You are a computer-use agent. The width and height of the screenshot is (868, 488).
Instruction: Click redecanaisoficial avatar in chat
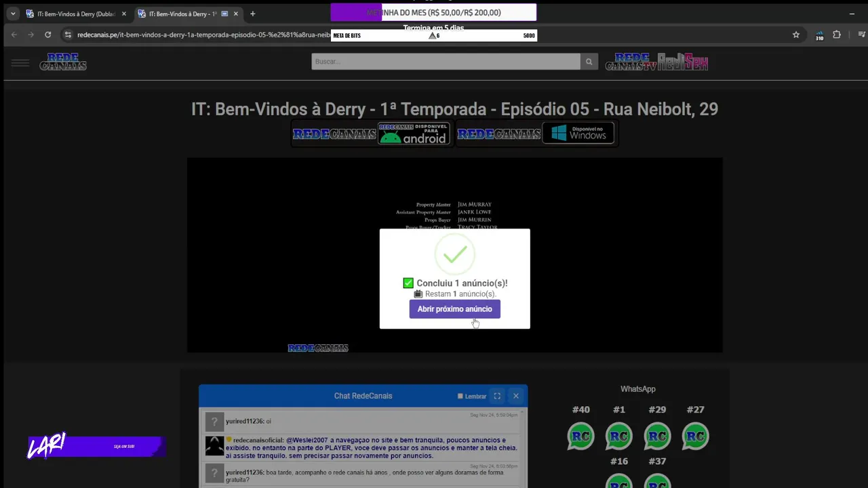click(x=214, y=446)
